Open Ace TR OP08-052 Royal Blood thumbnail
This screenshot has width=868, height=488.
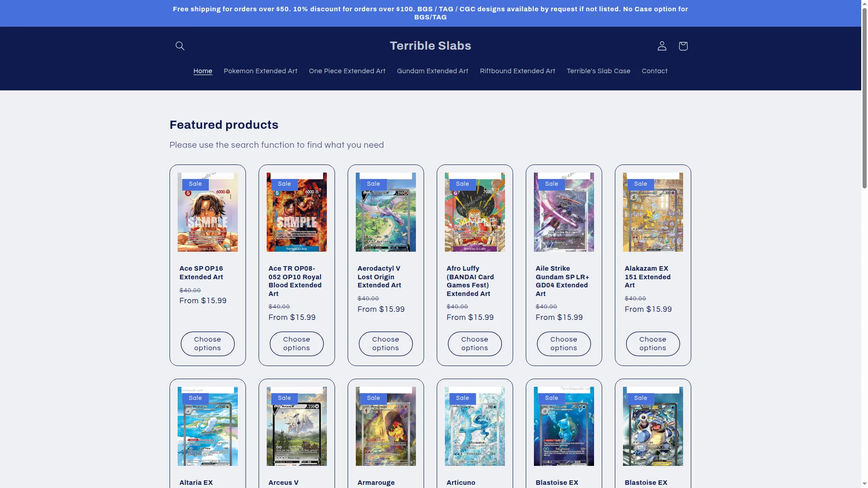pos(297,212)
